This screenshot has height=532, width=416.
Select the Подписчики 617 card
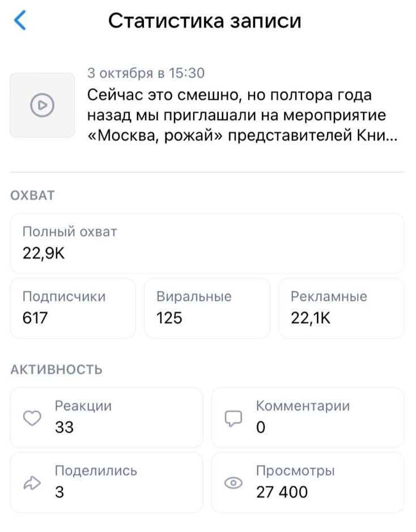(73, 308)
